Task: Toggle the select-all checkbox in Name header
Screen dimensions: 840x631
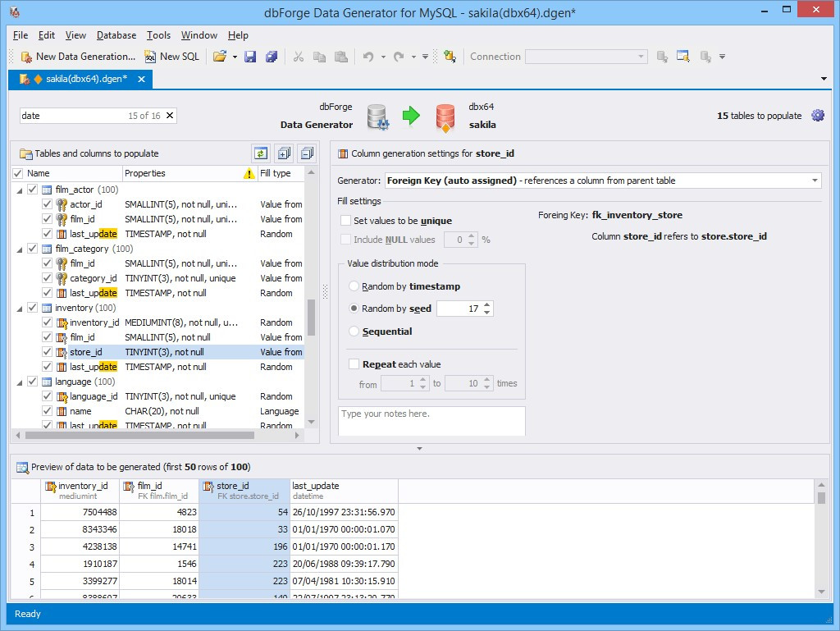Action: coord(18,173)
